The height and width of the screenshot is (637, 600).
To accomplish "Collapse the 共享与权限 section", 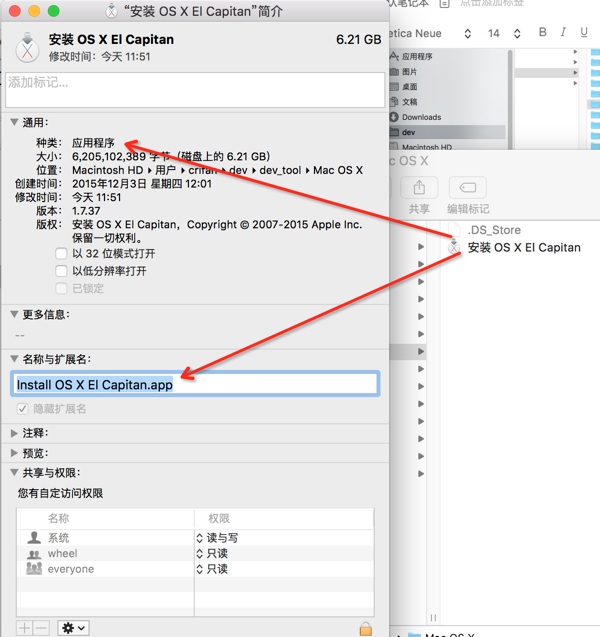I will pos(14,472).
